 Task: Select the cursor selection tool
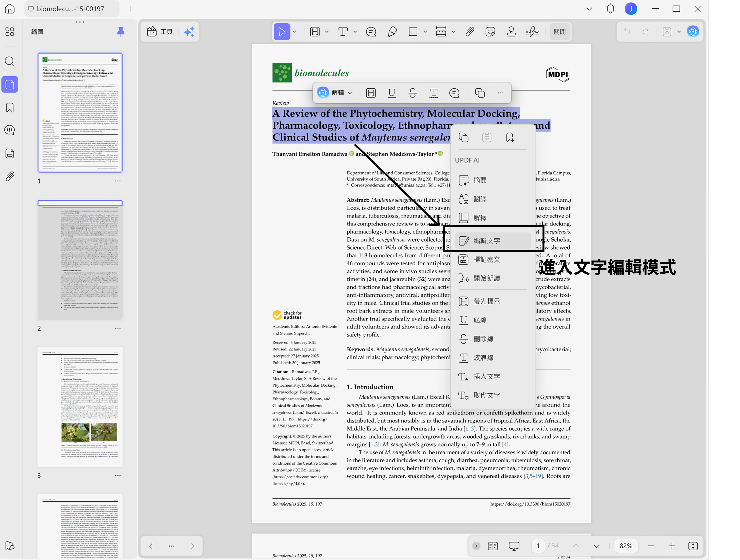click(282, 32)
